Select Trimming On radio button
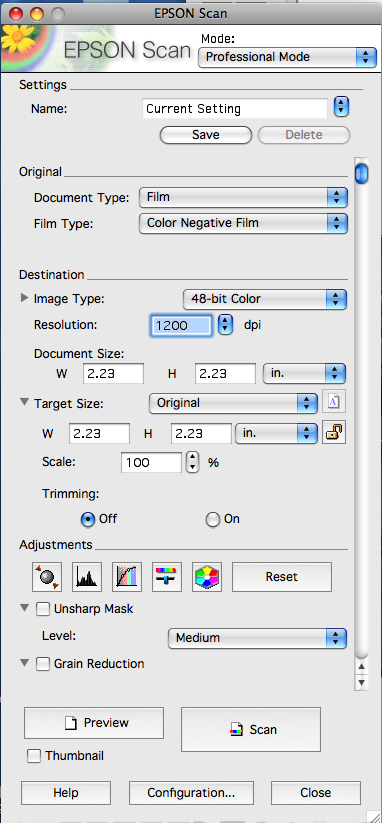This screenshot has height=823, width=382. pos(213,519)
